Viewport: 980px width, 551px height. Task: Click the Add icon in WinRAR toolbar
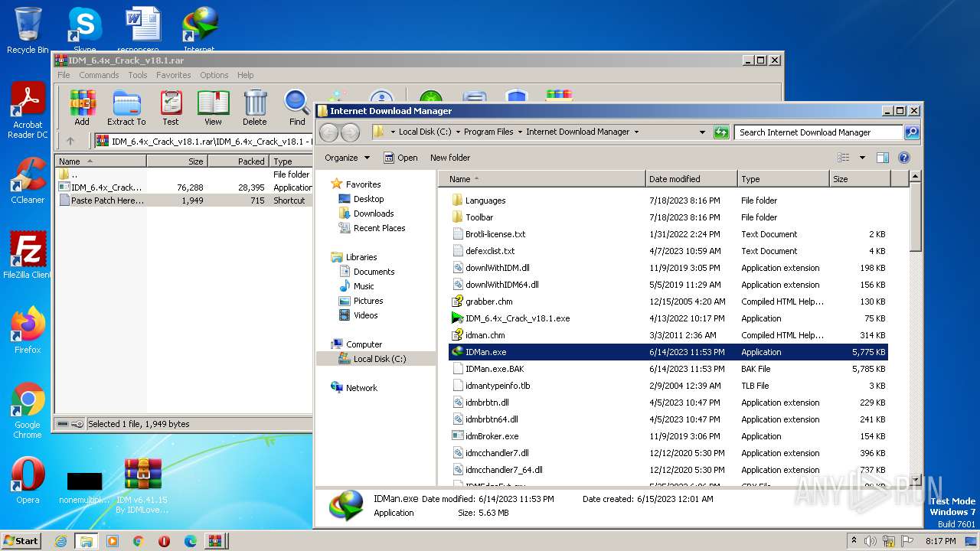[x=82, y=107]
